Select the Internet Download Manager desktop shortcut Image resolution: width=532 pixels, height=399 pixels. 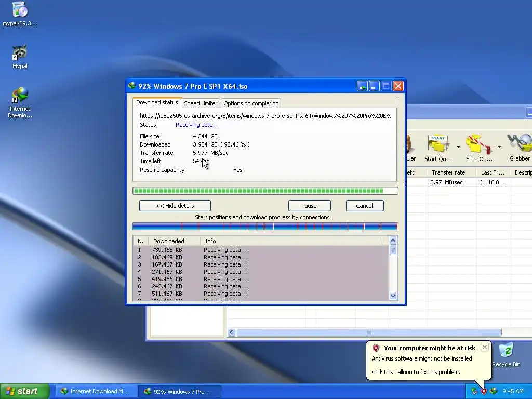coord(20,102)
